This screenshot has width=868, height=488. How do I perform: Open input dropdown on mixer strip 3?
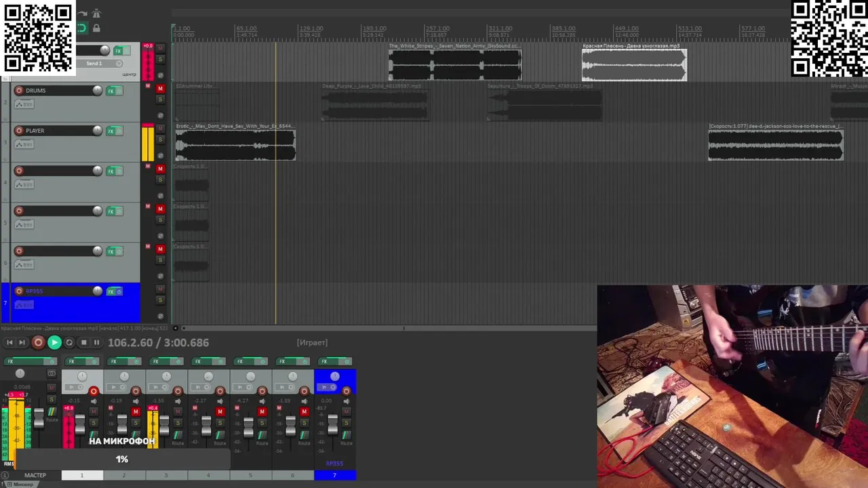tap(158, 387)
